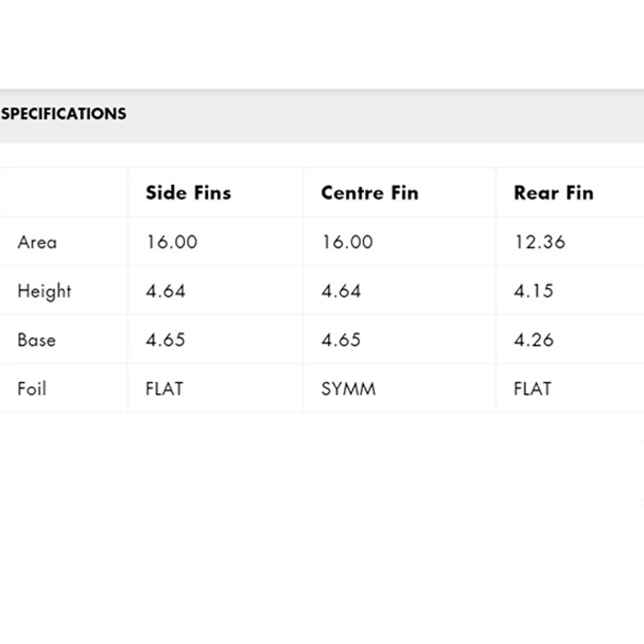
Task: Click the Side Fins area value 16.00
Action: click(171, 242)
